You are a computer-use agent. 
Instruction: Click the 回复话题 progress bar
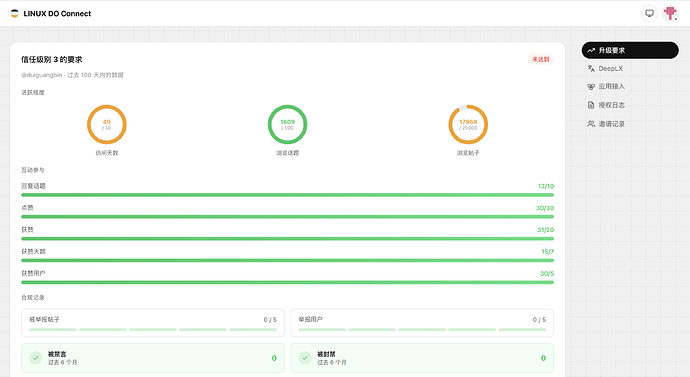coord(287,195)
